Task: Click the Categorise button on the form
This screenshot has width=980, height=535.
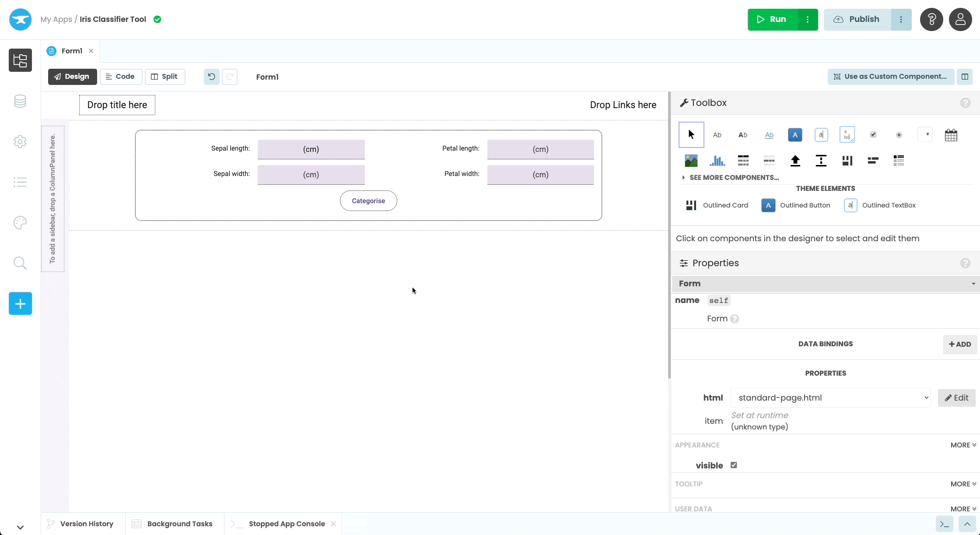Action: (x=368, y=200)
